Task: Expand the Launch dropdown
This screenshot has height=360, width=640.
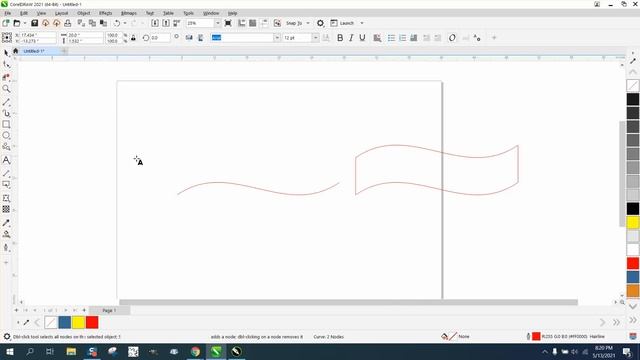Action: tap(362, 23)
